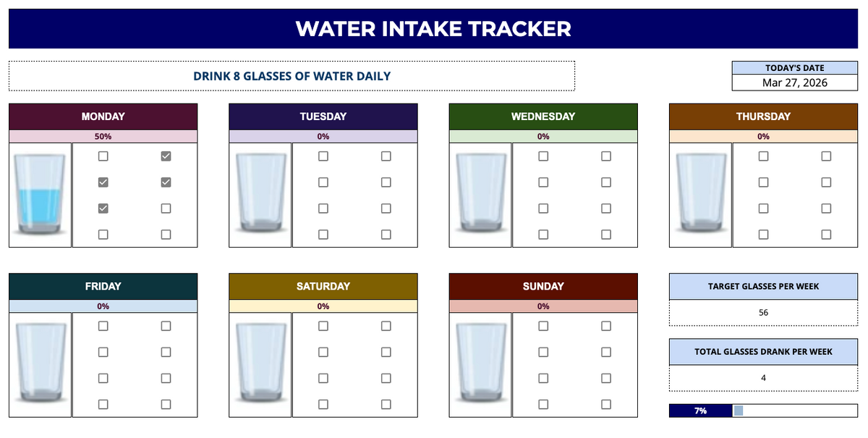Viewport: 868px width, 438px height.
Task: Select the Monday 50% percentage cell
Action: tap(103, 136)
